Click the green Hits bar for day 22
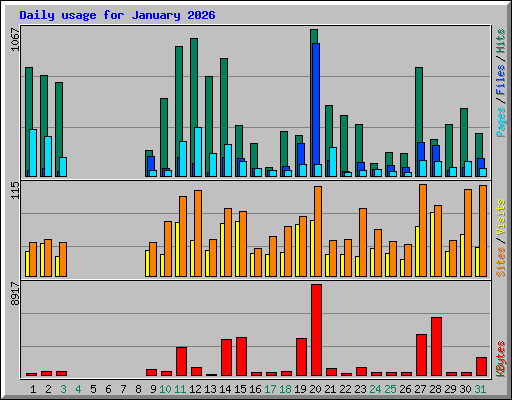The image size is (512, 400). tap(344, 143)
